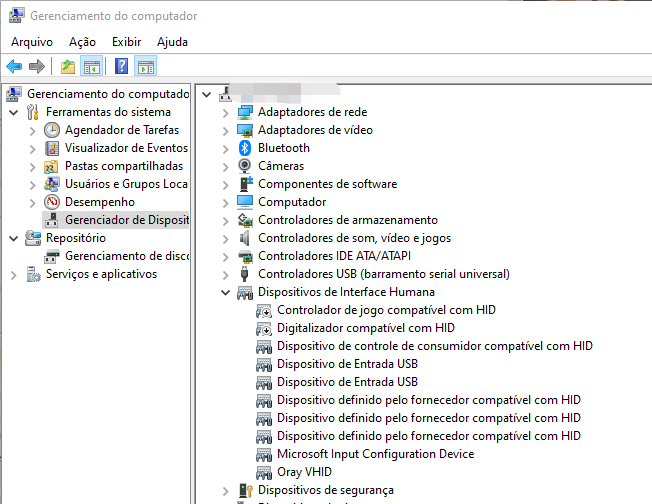The width and height of the screenshot is (652, 504).
Task: Open Help via the question mark icon
Action: tap(121, 66)
